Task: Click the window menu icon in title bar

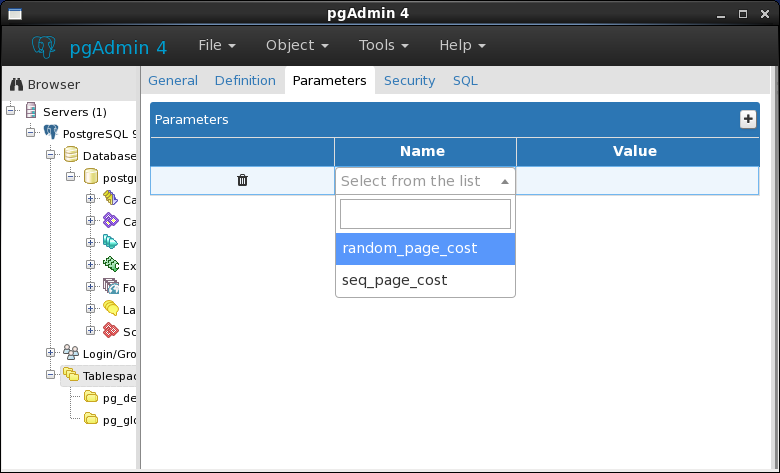Action: click(15, 14)
